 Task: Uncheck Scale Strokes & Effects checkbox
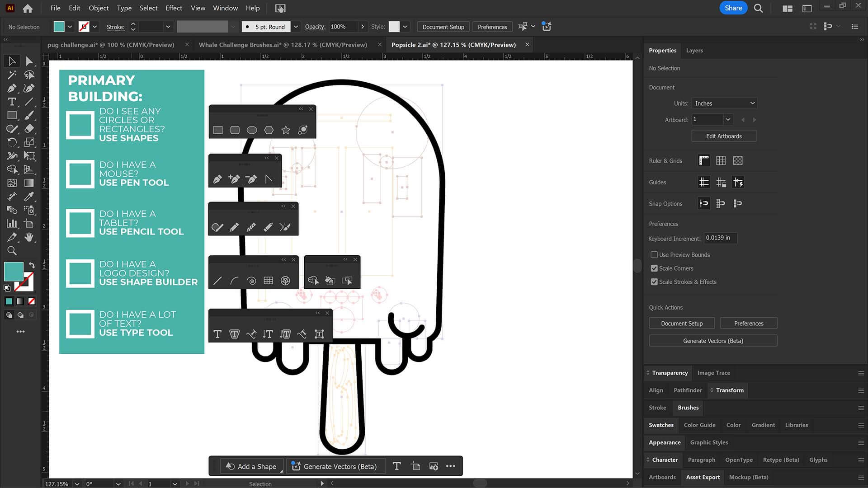[654, 282]
